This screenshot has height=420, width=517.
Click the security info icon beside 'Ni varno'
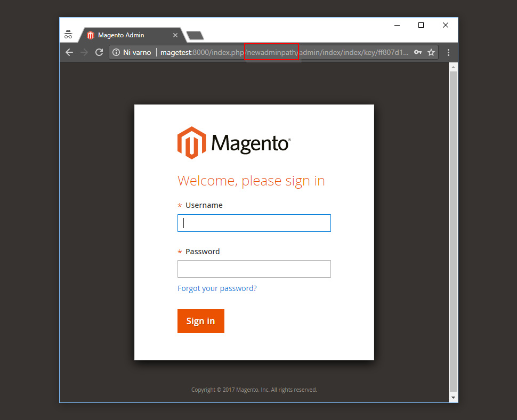click(x=116, y=52)
